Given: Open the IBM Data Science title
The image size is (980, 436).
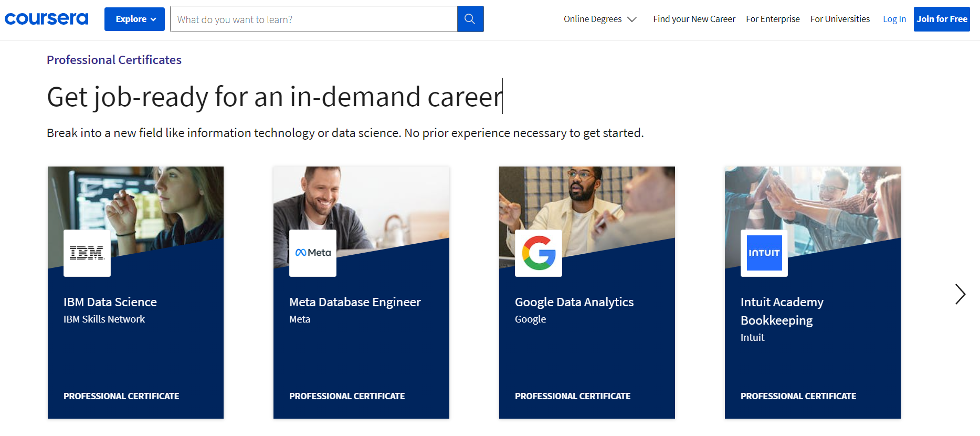Looking at the screenshot, I should pyautogui.click(x=110, y=302).
